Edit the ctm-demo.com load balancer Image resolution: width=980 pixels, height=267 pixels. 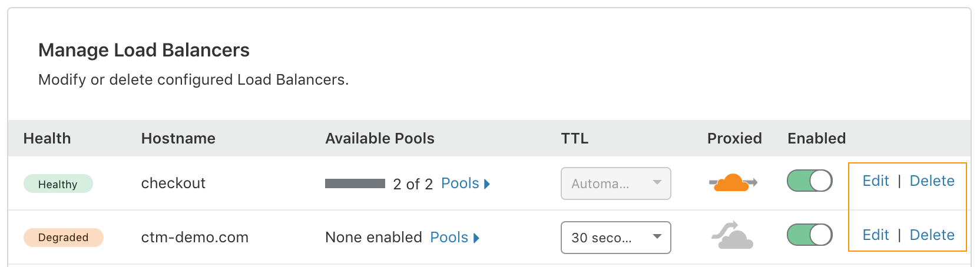[876, 235]
